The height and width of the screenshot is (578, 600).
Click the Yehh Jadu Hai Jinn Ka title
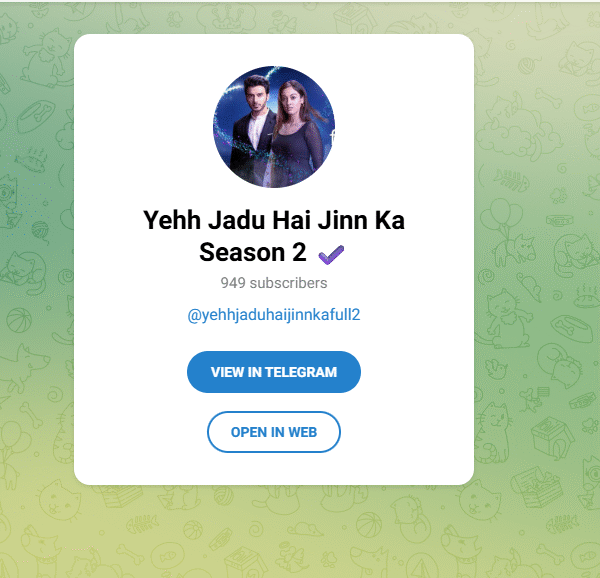[274, 220]
